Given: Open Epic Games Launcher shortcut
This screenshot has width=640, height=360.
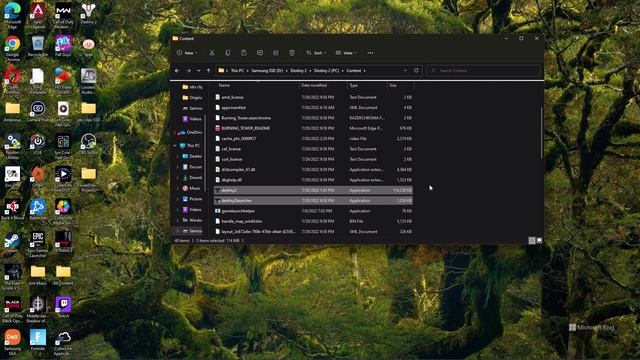Looking at the screenshot, I should pos(38,245).
